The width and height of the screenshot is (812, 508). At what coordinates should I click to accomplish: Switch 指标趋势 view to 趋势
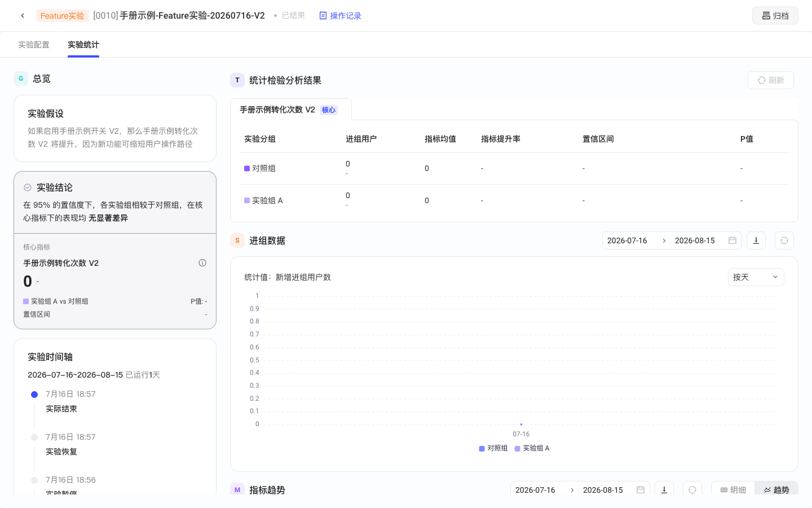776,490
